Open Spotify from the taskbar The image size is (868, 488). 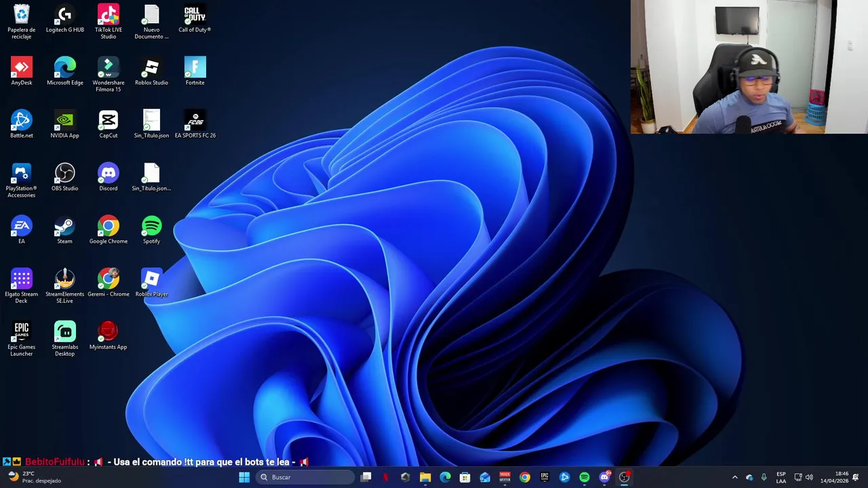[x=585, y=477]
